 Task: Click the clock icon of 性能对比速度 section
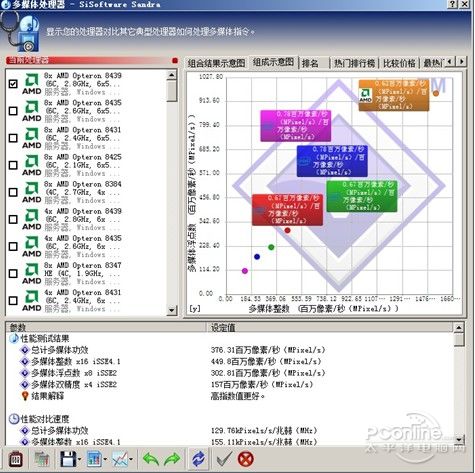click(x=14, y=419)
